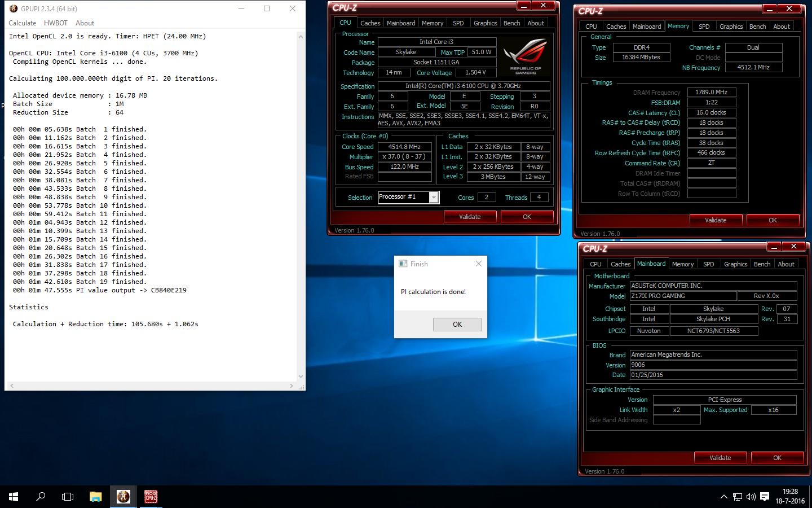Open Memory tab in CPU tab window
Image resolution: width=812 pixels, height=508 pixels.
pos(433,23)
